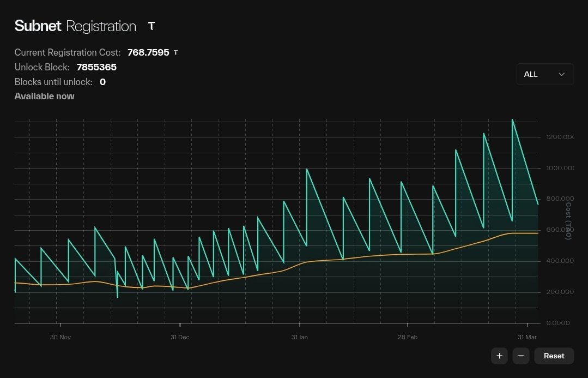Select the 31 Jan date label on the x-axis
Screen dimensions: 588x378
pos(299,337)
